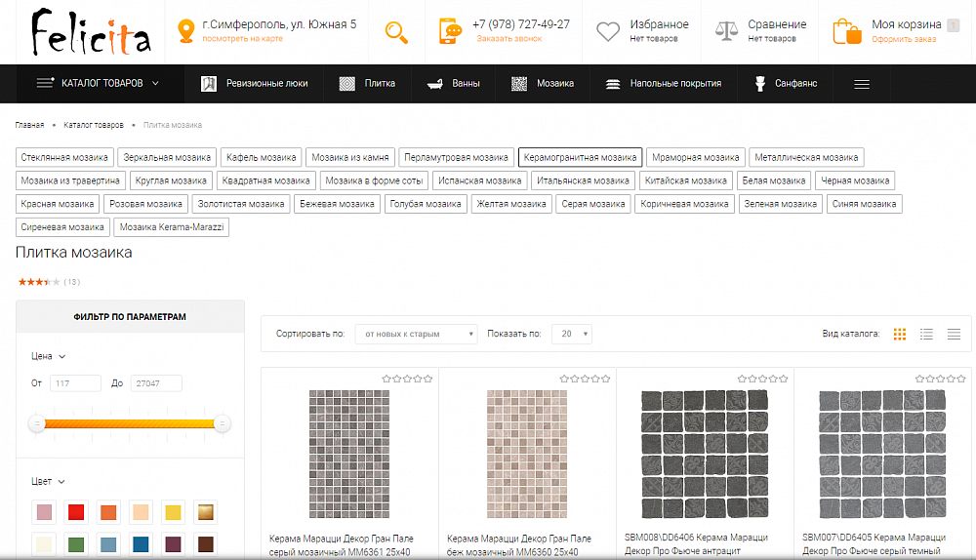This screenshot has height=560, width=976.
Task: Click the hamburger menu icon in nav bar
Action: point(862,84)
